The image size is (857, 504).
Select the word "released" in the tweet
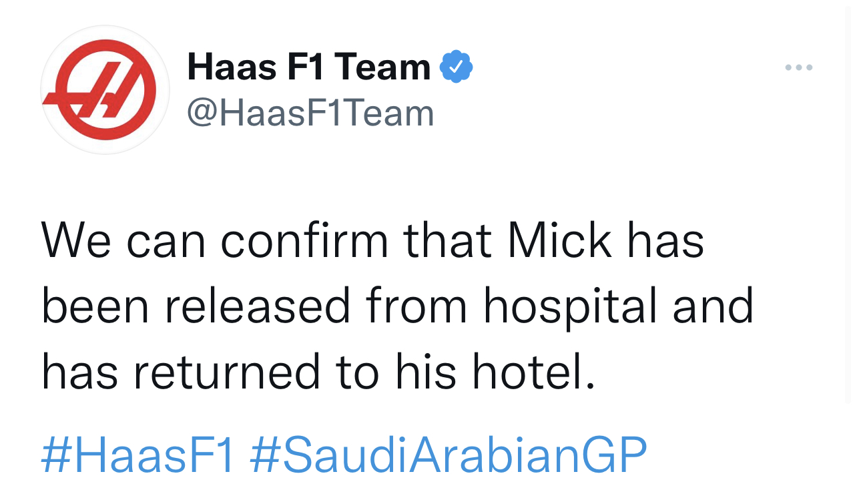coord(258,305)
